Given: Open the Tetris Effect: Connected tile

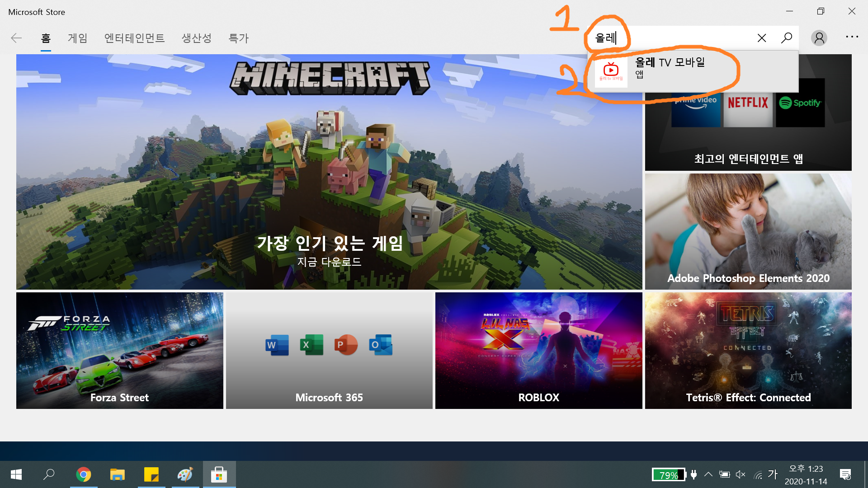Looking at the screenshot, I should (x=748, y=351).
